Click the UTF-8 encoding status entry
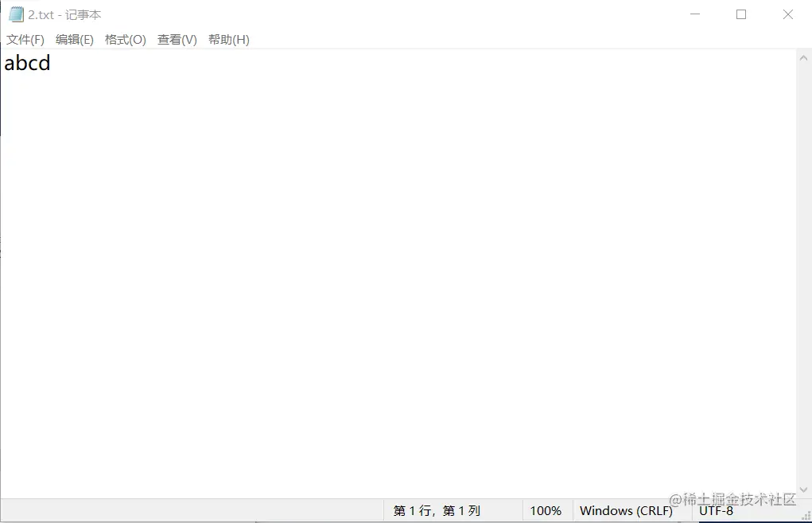 pyautogui.click(x=717, y=511)
